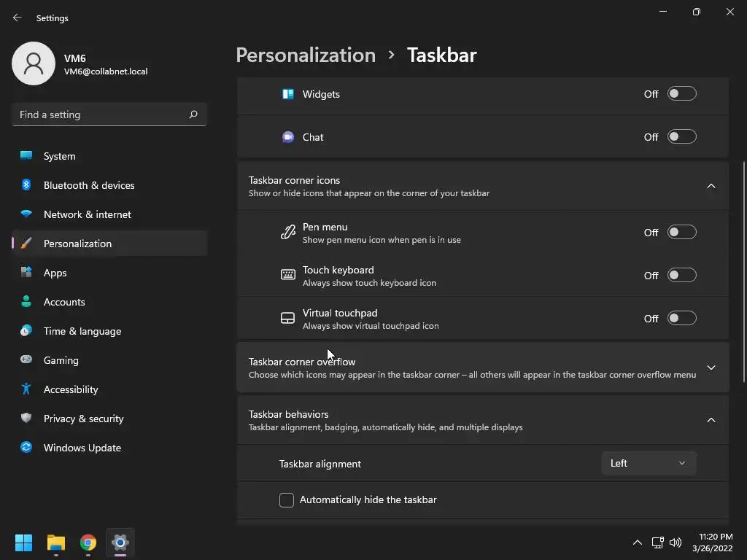Click the Accessibility icon in sidebar
747x560 pixels.
pos(26,389)
